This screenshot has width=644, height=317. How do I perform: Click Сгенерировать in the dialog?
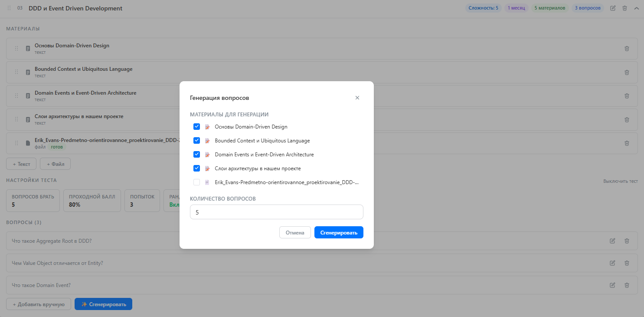339,233
